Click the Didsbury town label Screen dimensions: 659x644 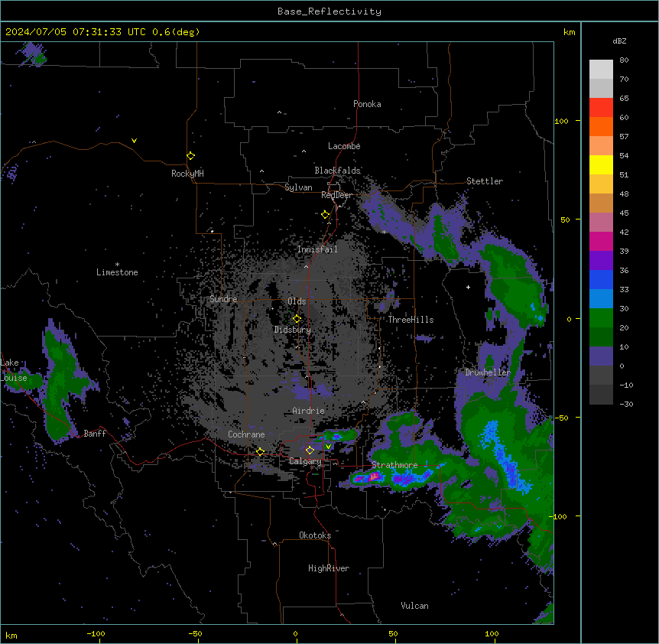293,330
